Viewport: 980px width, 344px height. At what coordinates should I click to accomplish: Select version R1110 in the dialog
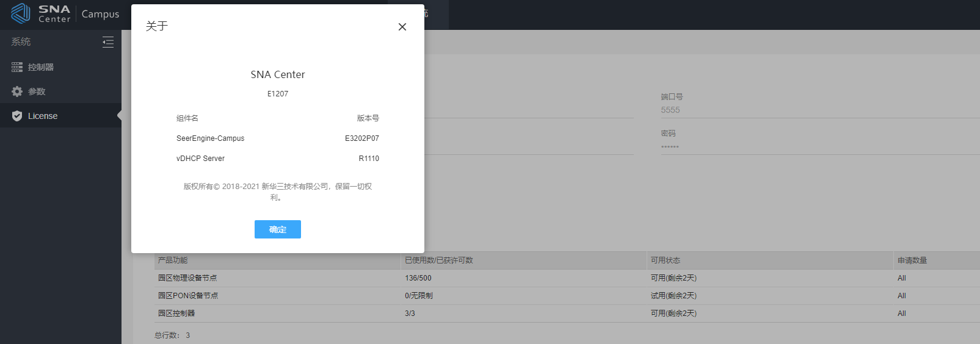coord(369,159)
